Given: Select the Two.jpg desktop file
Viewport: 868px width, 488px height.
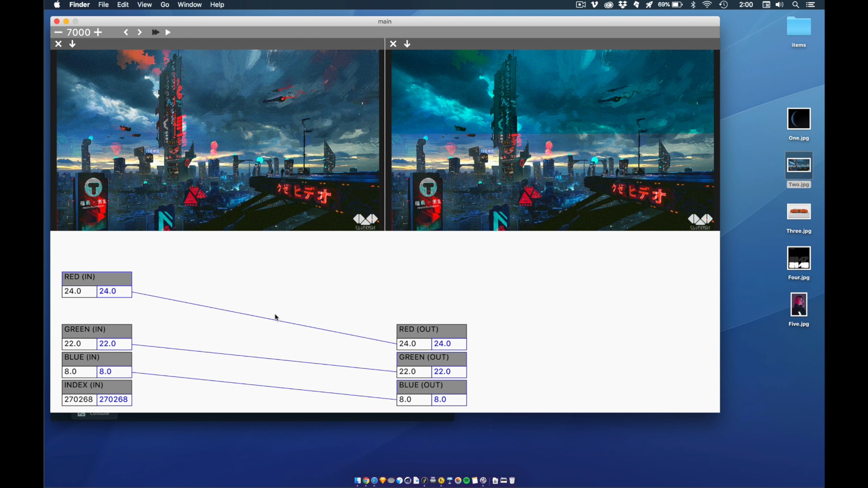Looking at the screenshot, I should tap(799, 170).
